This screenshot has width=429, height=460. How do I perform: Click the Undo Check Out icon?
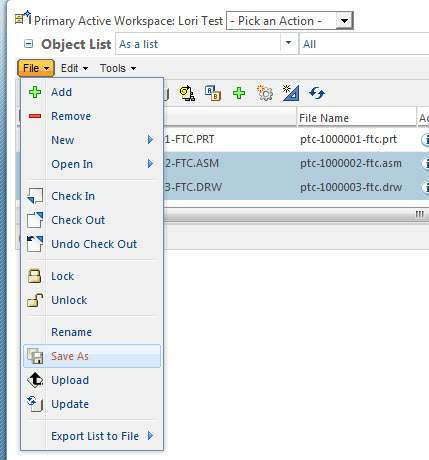tap(35, 244)
